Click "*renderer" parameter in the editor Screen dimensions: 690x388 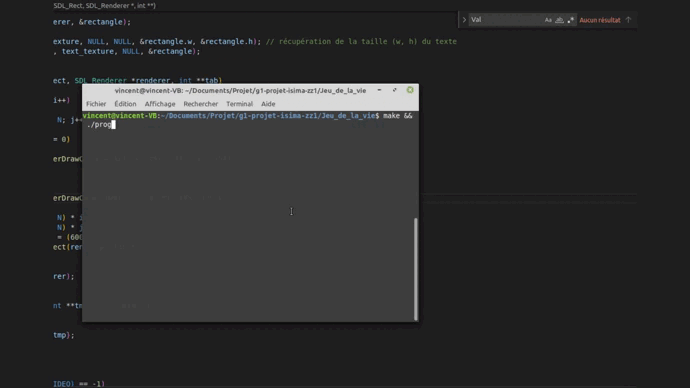coord(150,81)
